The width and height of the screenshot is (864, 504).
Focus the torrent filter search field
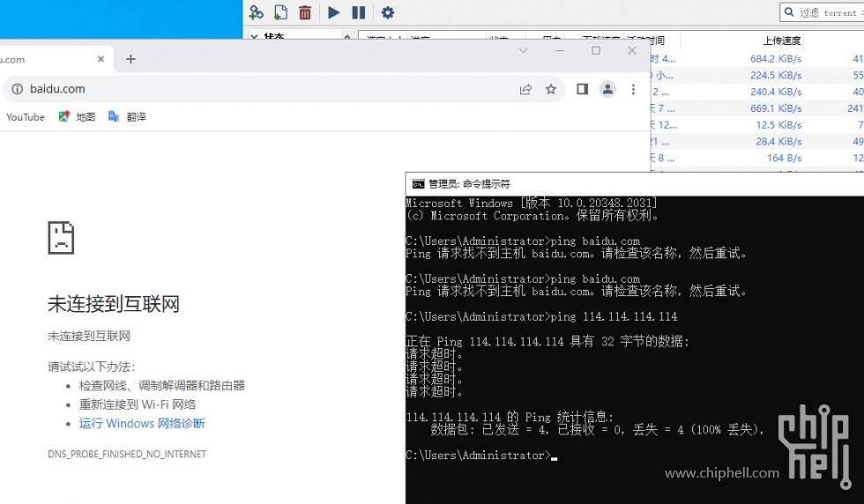[822, 12]
